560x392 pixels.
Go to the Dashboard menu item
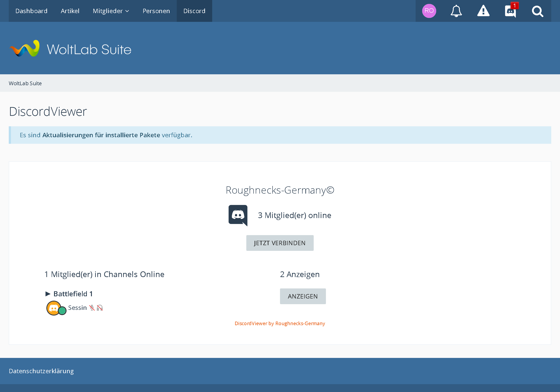click(x=31, y=11)
